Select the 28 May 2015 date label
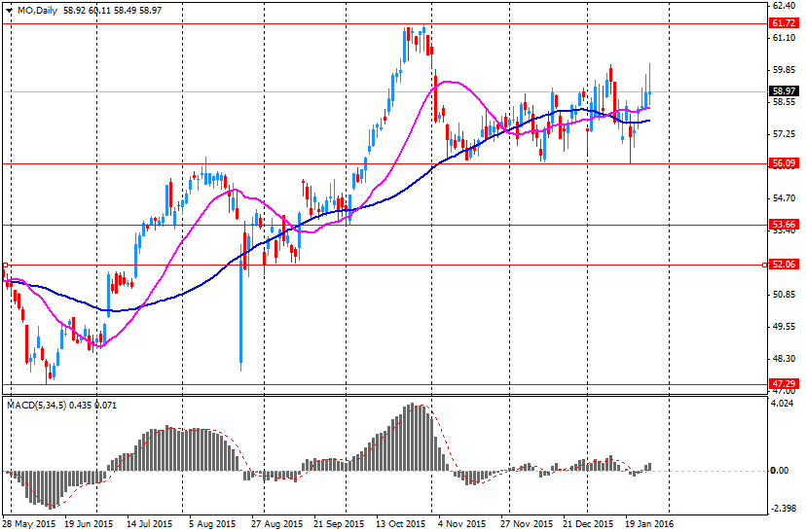Viewport: 806px width, 532px height. tap(29, 524)
